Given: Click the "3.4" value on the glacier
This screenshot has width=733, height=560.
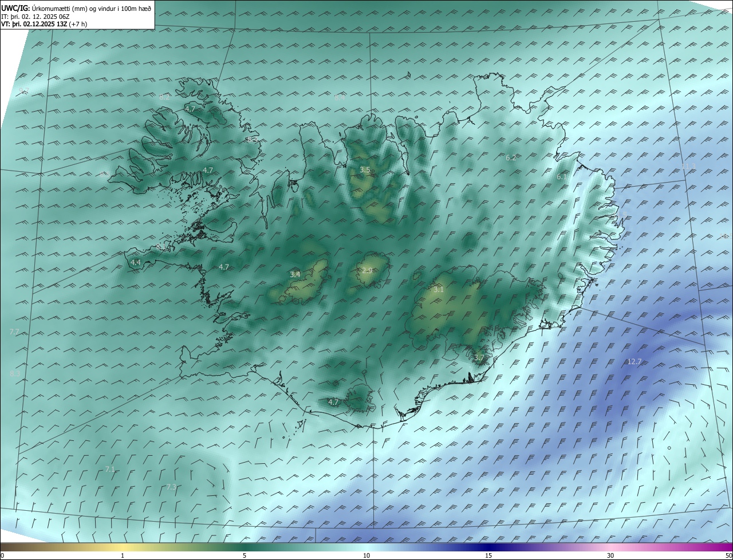Looking at the screenshot, I should (x=295, y=275).
